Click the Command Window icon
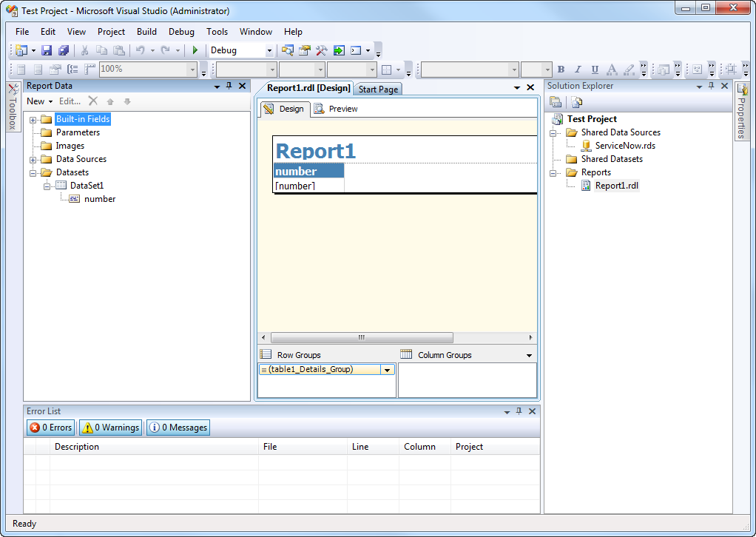Screen dimensions: 756x537 356,50
